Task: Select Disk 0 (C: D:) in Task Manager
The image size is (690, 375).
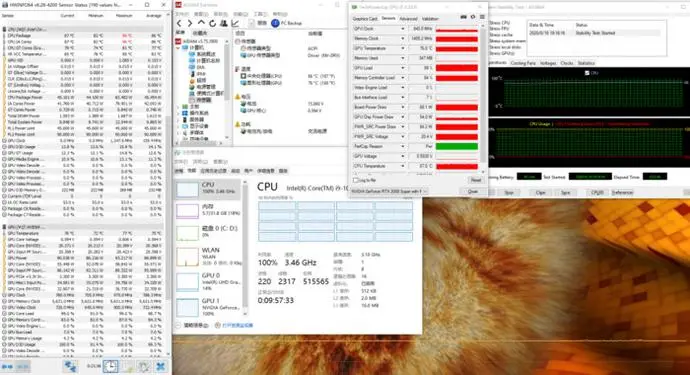Action: tap(207, 232)
